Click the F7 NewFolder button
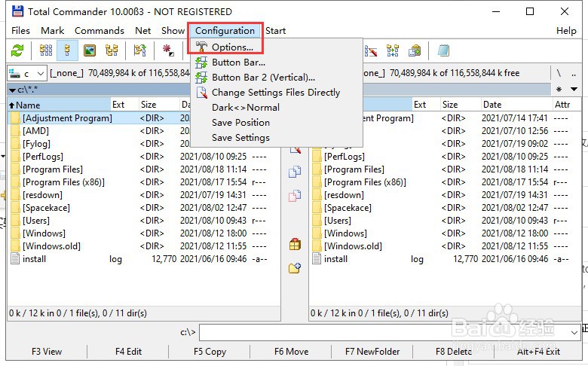The width and height of the screenshot is (588, 366). 372,352
